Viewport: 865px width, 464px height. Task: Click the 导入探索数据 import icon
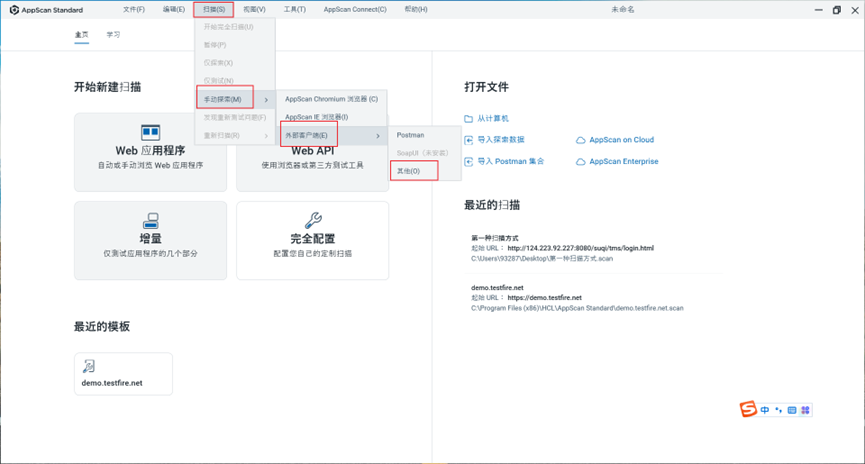[x=468, y=140]
